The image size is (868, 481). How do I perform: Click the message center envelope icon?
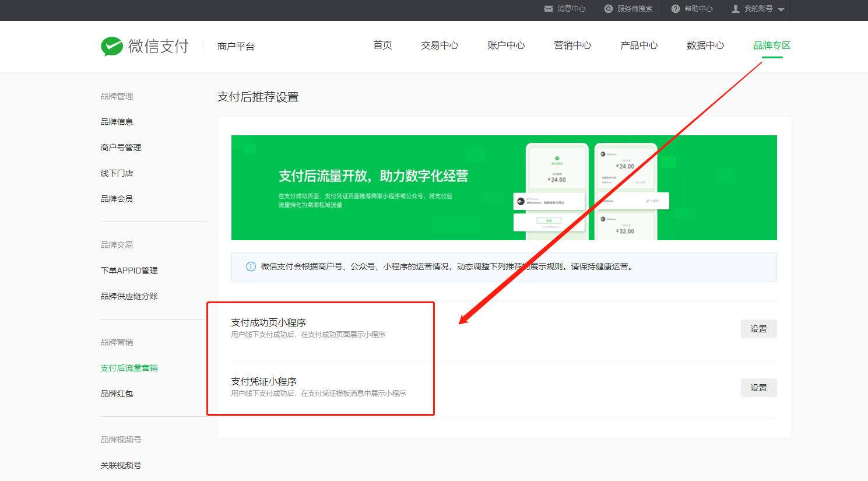[x=549, y=9]
